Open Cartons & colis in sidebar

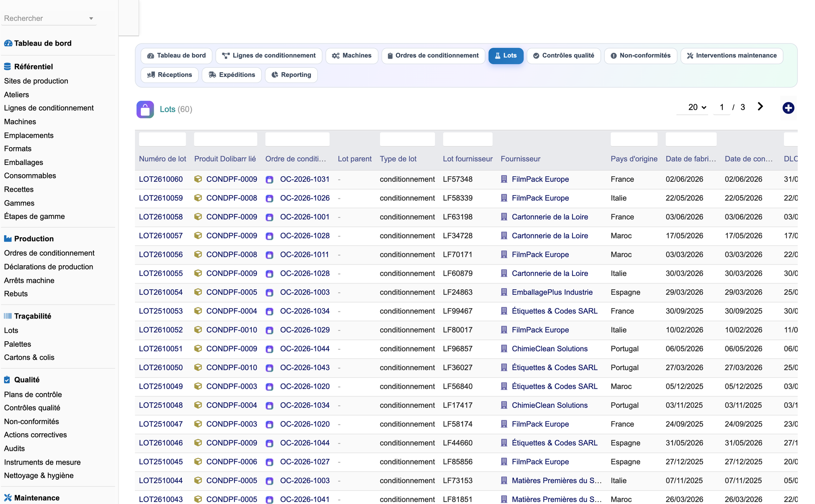click(x=29, y=357)
